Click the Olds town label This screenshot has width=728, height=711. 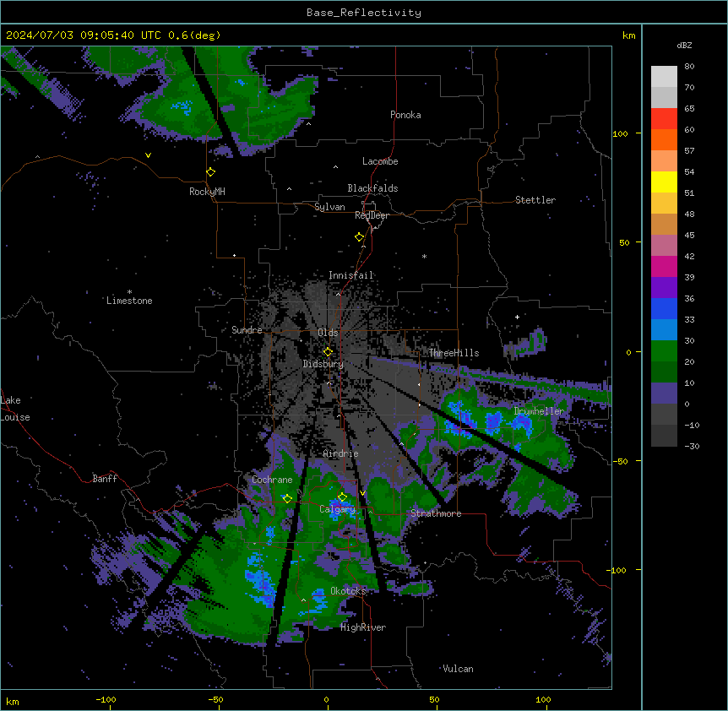[328, 333]
